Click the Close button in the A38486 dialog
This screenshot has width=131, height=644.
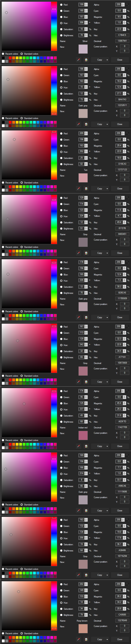tap(120, 575)
